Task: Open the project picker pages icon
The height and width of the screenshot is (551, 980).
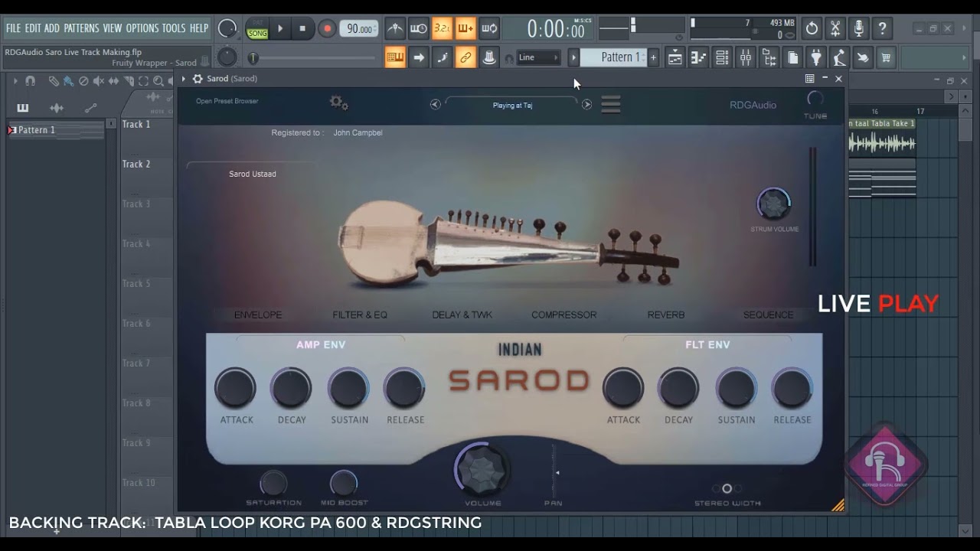Action: pyautogui.click(x=792, y=57)
